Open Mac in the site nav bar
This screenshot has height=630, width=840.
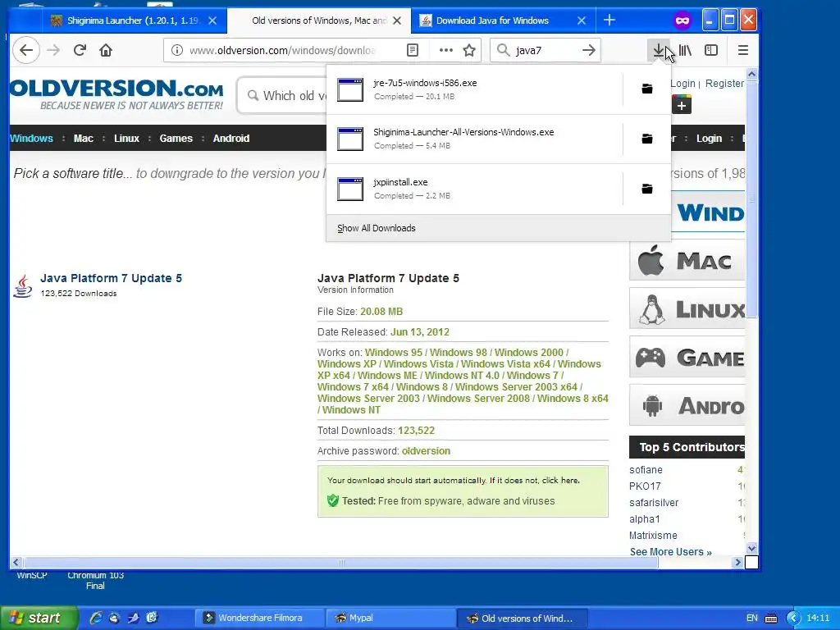tap(83, 138)
